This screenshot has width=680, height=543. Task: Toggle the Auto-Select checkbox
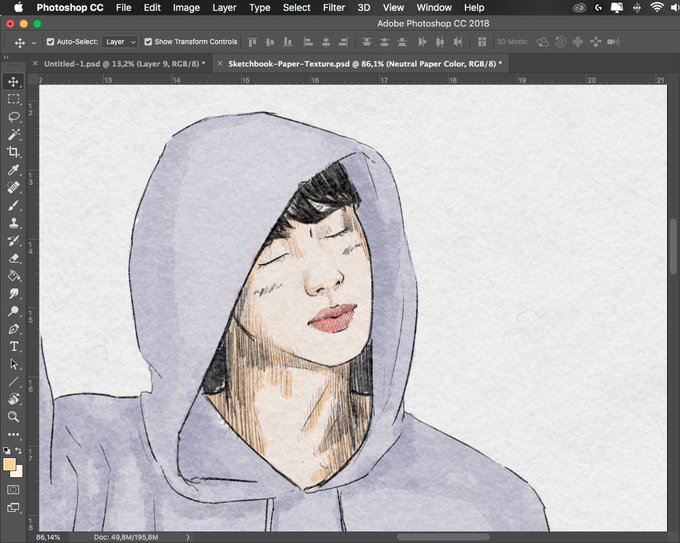50,42
